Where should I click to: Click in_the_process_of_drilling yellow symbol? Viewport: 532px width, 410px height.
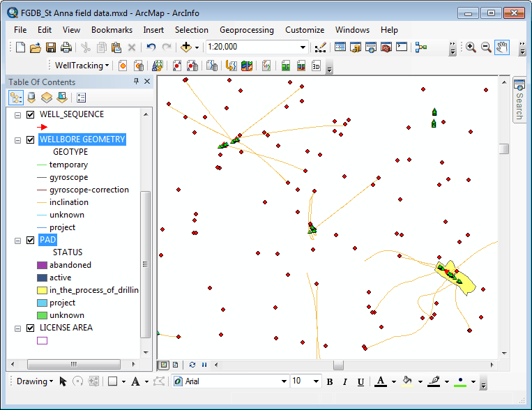[42, 291]
